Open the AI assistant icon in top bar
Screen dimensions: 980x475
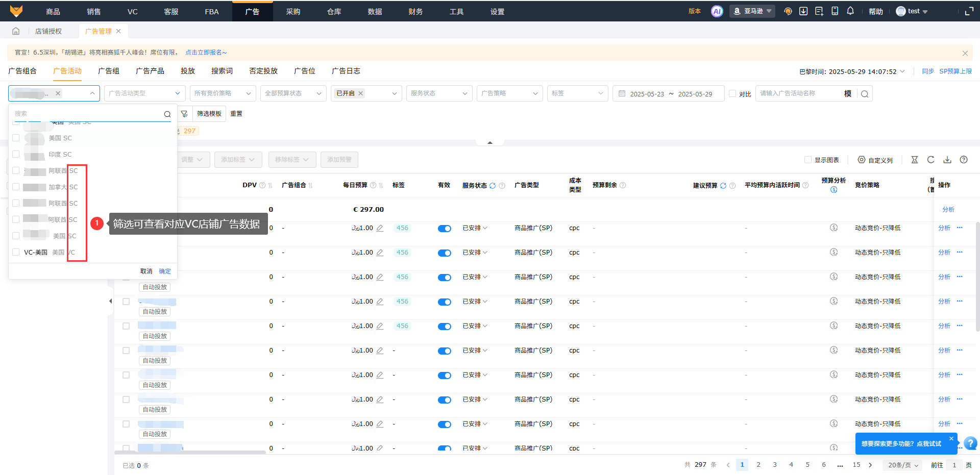click(x=717, y=11)
